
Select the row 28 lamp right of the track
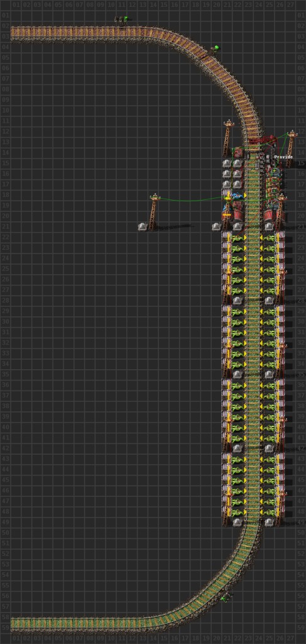point(269,300)
